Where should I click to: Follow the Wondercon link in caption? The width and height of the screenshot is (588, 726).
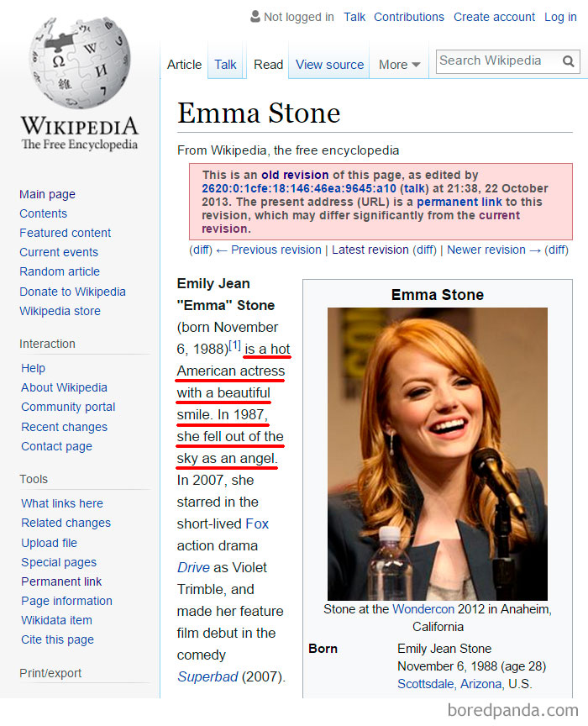[x=423, y=609]
